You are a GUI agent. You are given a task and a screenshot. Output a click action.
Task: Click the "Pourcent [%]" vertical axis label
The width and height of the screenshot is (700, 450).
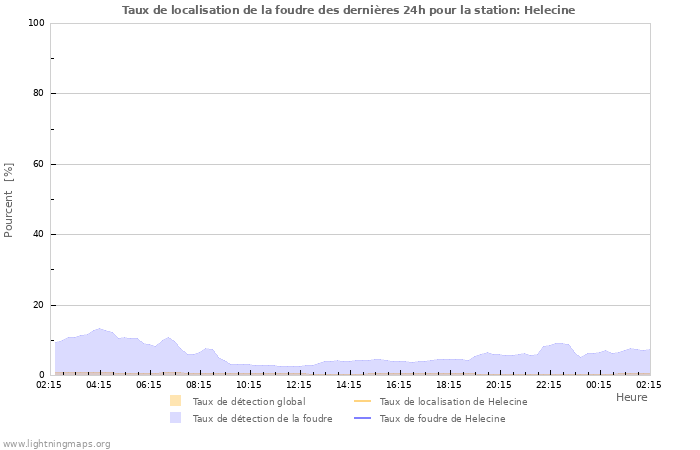[x=9, y=200]
